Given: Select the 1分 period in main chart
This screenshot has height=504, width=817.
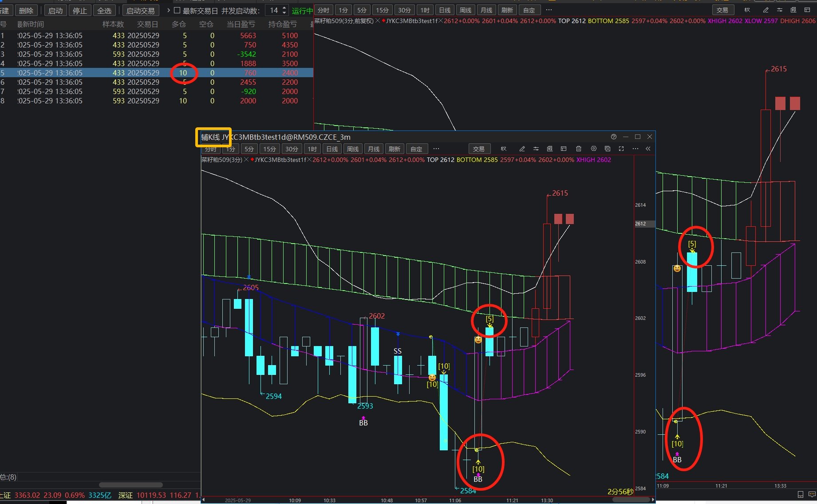Looking at the screenshot, I should tap(343, 10).
